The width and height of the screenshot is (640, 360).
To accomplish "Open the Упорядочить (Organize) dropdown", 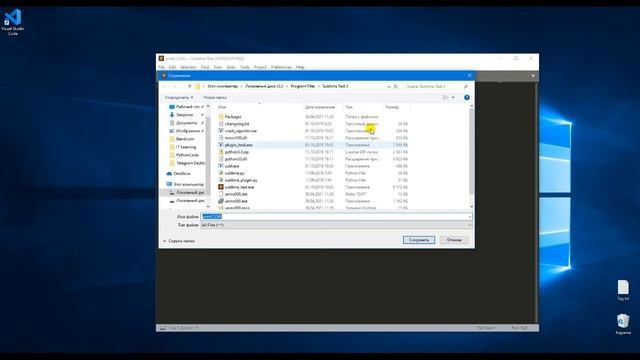I will 179,98.
